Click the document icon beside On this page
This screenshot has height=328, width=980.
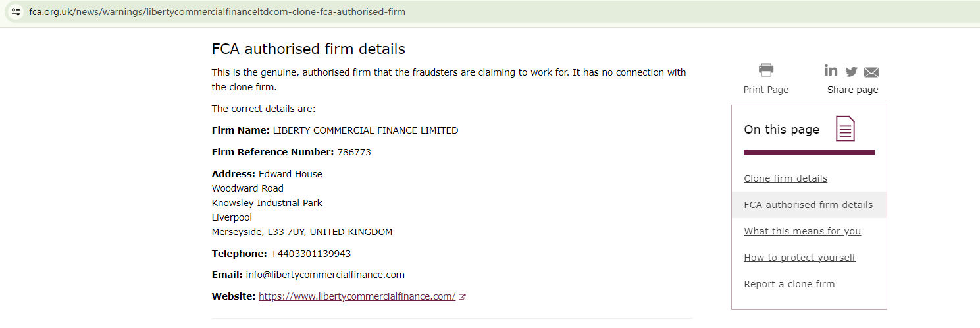pos(845,128)
